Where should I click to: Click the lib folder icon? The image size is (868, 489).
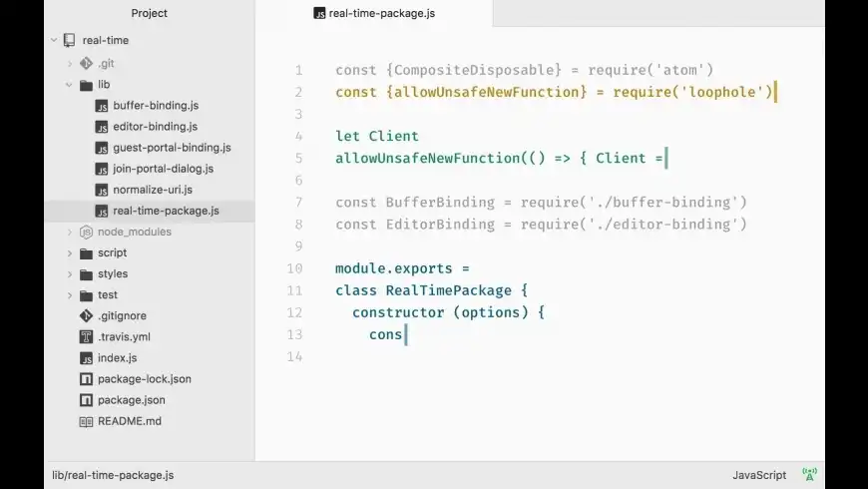[x=86, y=85]
